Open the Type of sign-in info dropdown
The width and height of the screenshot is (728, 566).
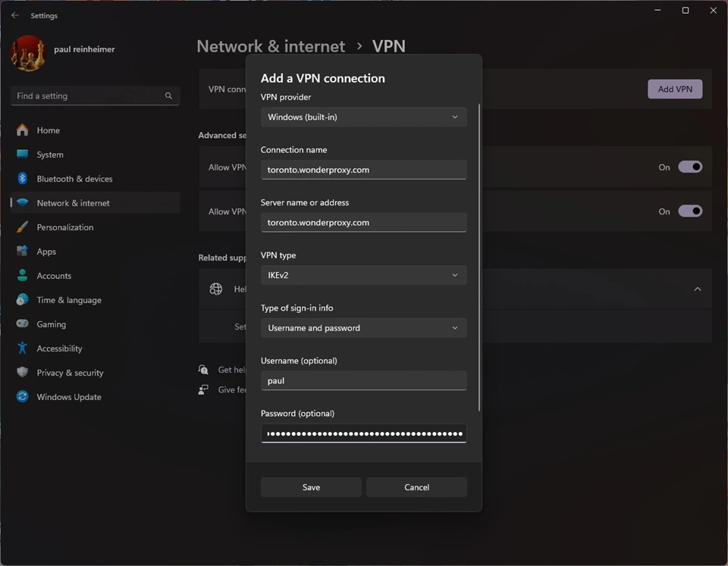point(363,327)
